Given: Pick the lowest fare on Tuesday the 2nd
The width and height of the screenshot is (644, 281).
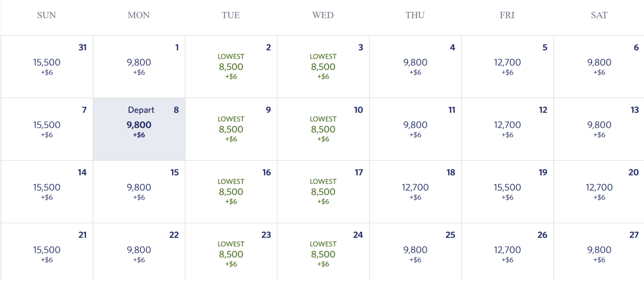Looking at the screenshot, I should 231,67.
